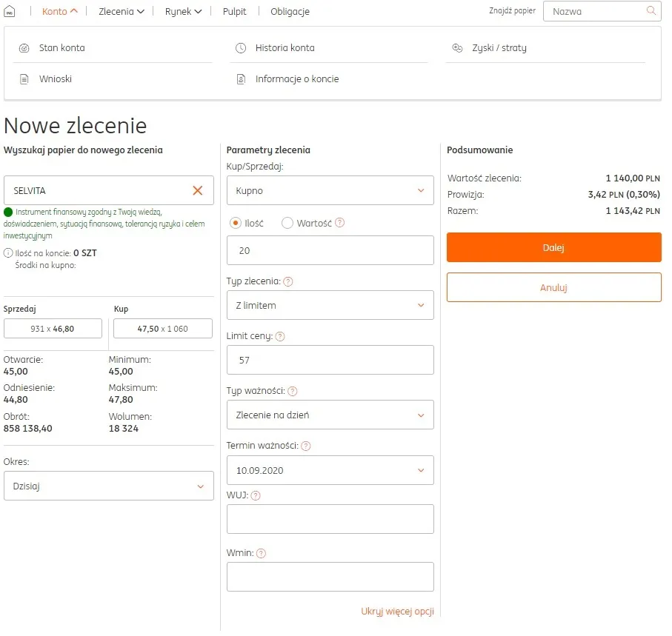672x636 pixels.
Task: Click the Znajdź papier search field
Action: tap(602, 11)
